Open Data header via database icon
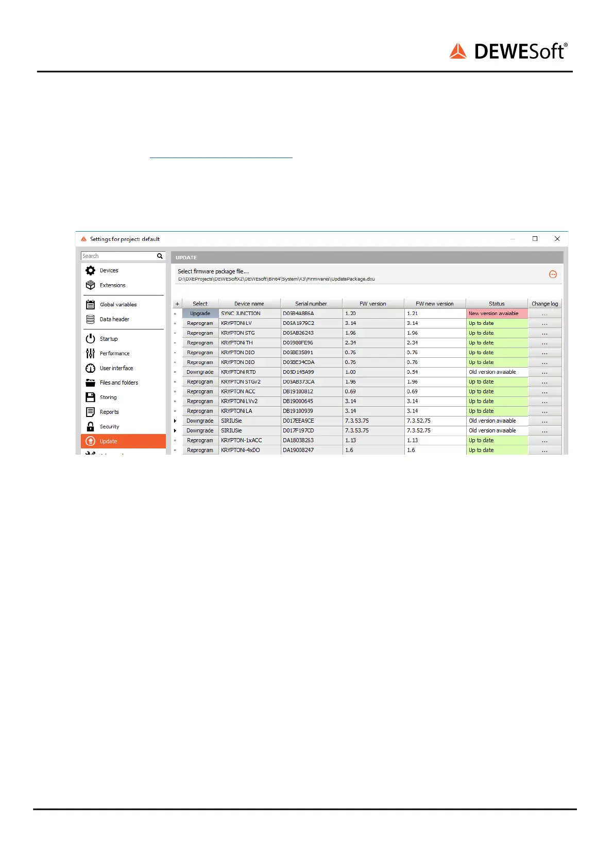 91,319
